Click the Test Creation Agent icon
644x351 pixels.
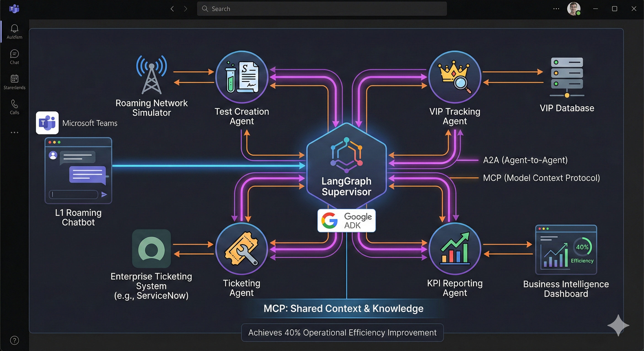tap(241, 77)
